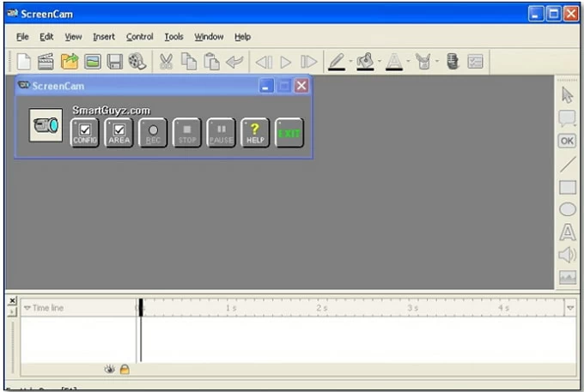Click the new blank document icon
Viewport: 584px width, 392px height.
click(x=24, y=61)
